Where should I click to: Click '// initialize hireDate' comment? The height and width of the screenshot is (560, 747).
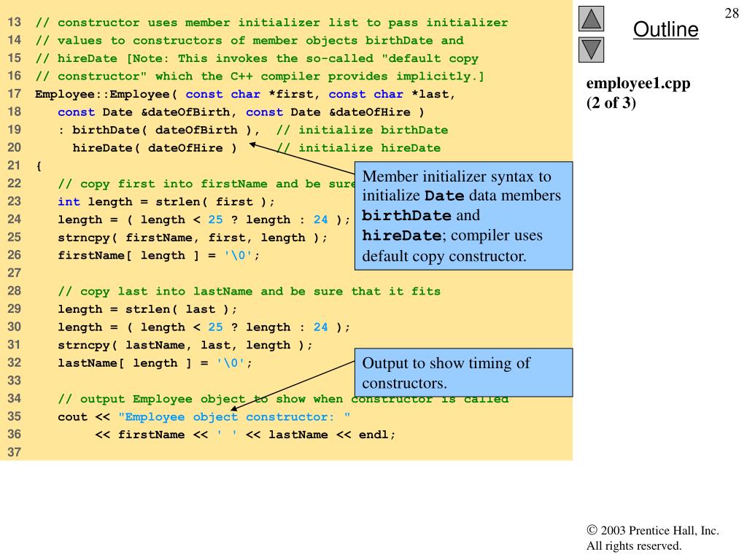tap(358, 148)
